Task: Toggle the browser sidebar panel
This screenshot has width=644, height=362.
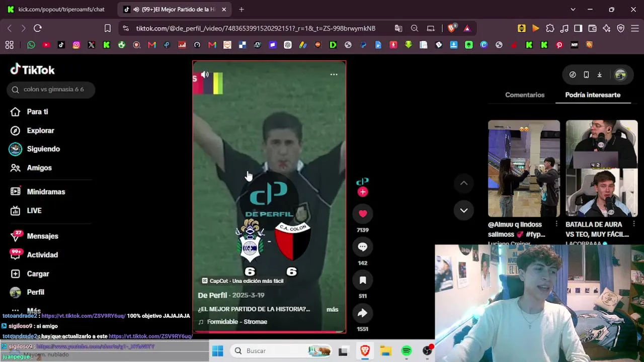Action: pos(578,29)
